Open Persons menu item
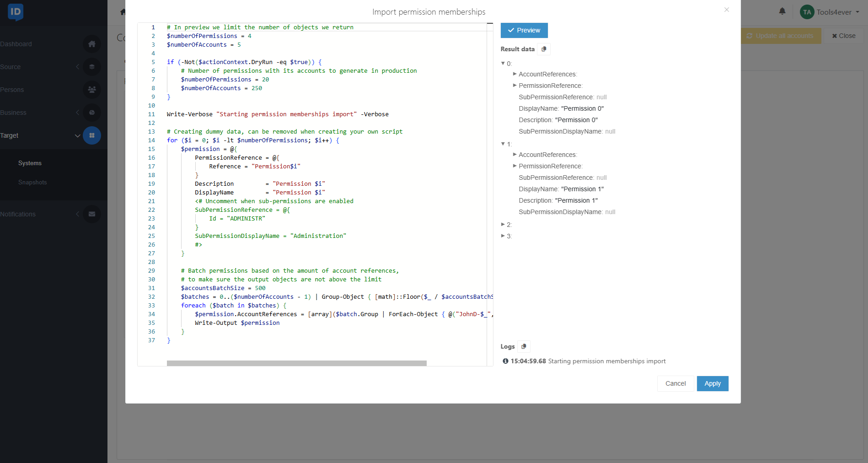The image size is (868, 463). (x=12, y=90)
